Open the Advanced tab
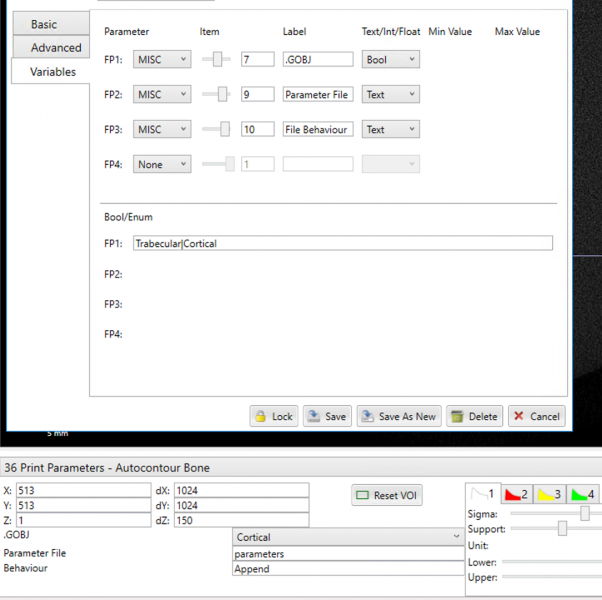 [x=51, y=47]
